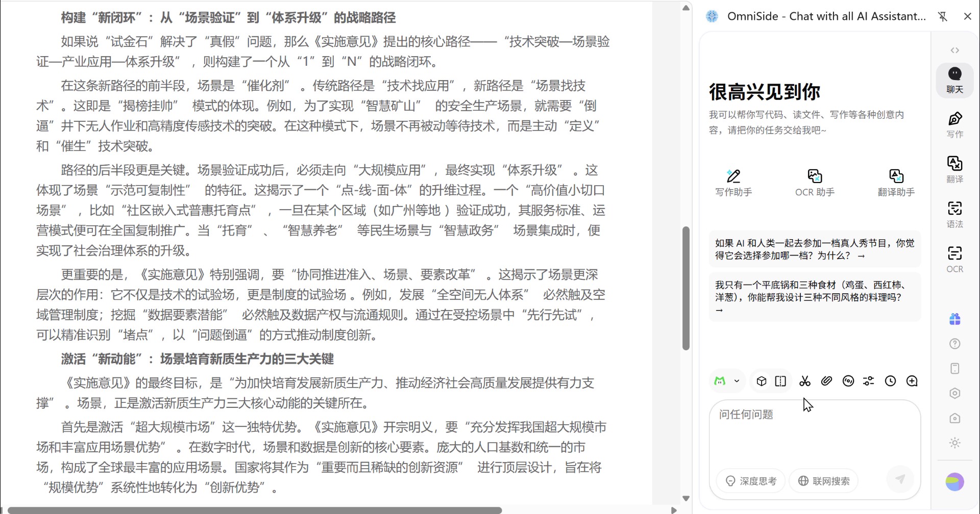Click the paperclip attachment icon
The image size is (980, 514).
coord(826,381)
